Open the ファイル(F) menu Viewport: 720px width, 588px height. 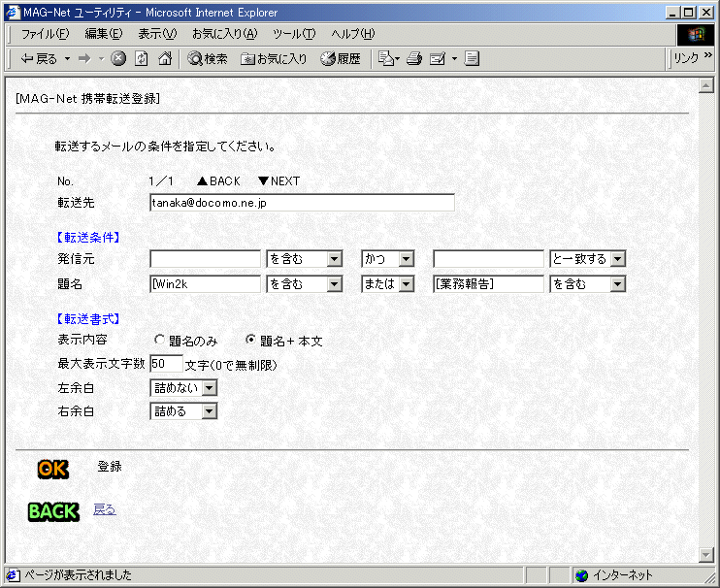[46, 33]
